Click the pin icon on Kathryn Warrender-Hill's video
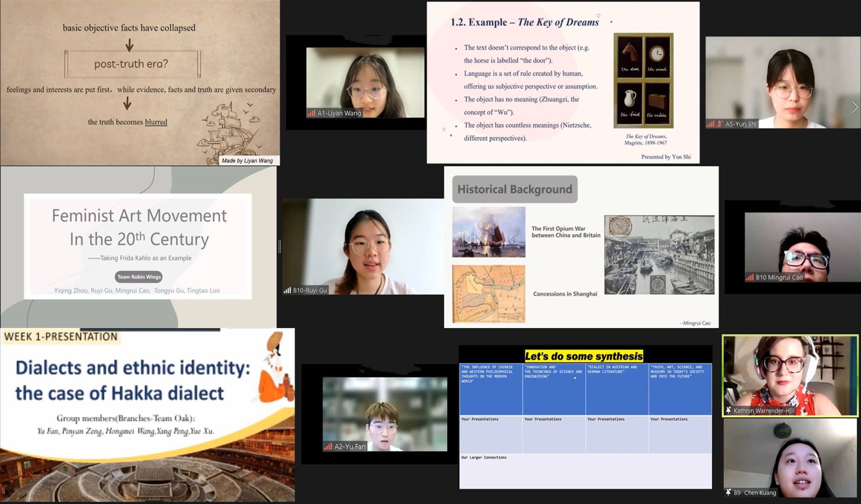The width and height of the screenshot is (861, 504). [x=728, y=410]
